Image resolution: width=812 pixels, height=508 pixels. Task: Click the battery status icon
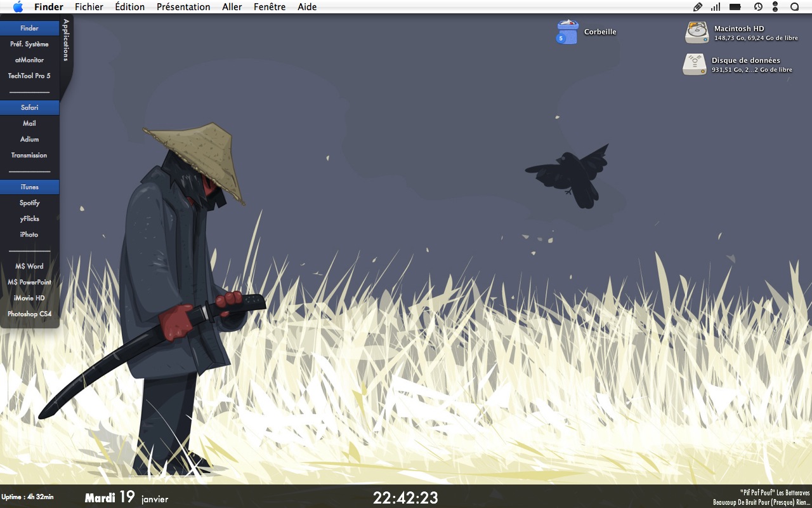735,7
